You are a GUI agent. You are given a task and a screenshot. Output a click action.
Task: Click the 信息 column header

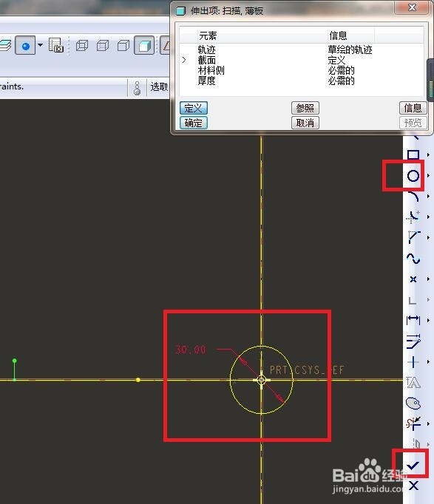[x=338, y=35]
